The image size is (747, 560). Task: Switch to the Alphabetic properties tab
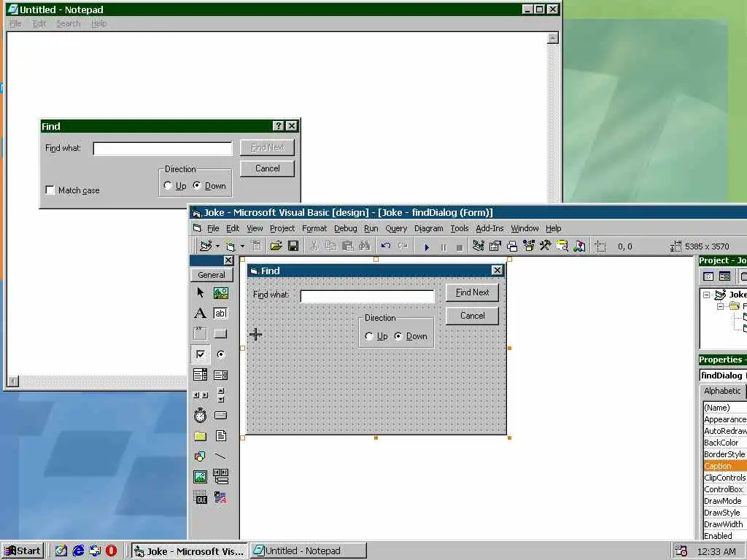722,391
